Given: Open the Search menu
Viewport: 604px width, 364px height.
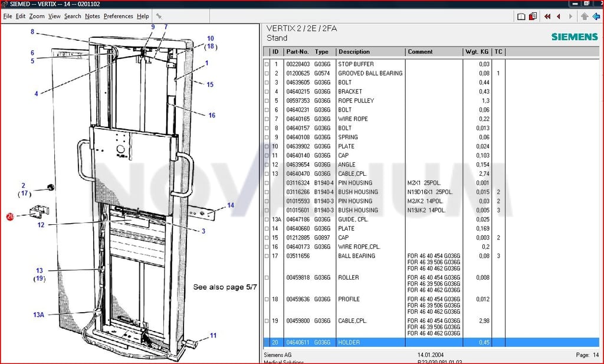Looking at the screenshot, I should pyautogui.click(x=73, y=16).
